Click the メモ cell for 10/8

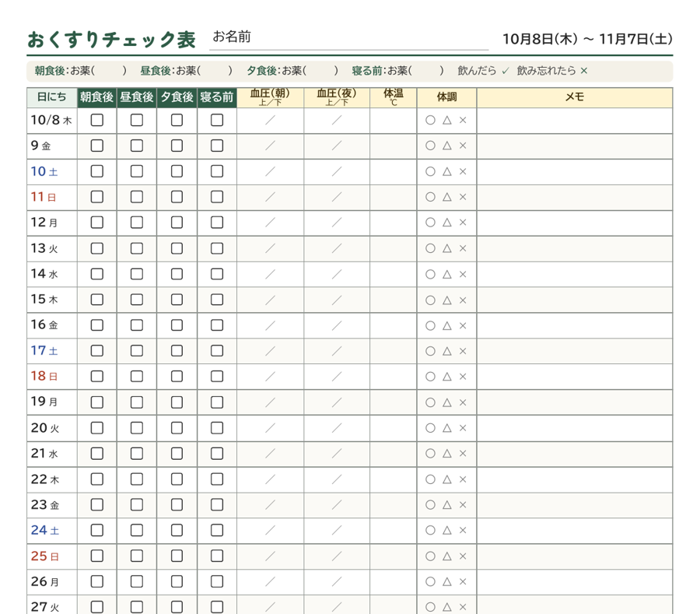(575, 121)
